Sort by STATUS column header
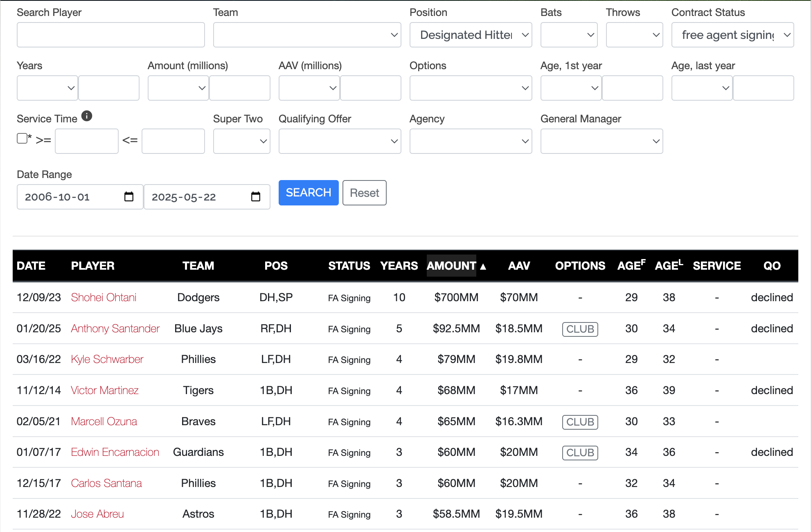811x532 pixels. tap(349, 266)
